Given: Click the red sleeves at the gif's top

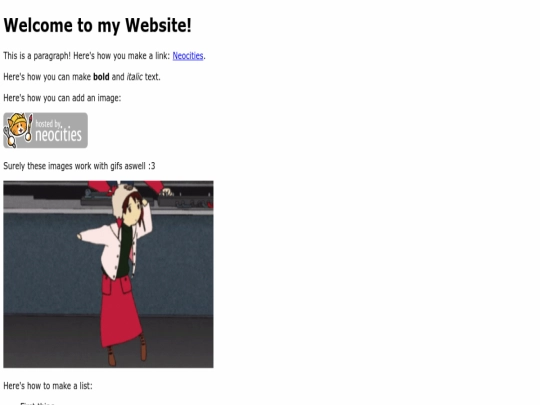Looking at the screenshot, I should coord(126,186).
